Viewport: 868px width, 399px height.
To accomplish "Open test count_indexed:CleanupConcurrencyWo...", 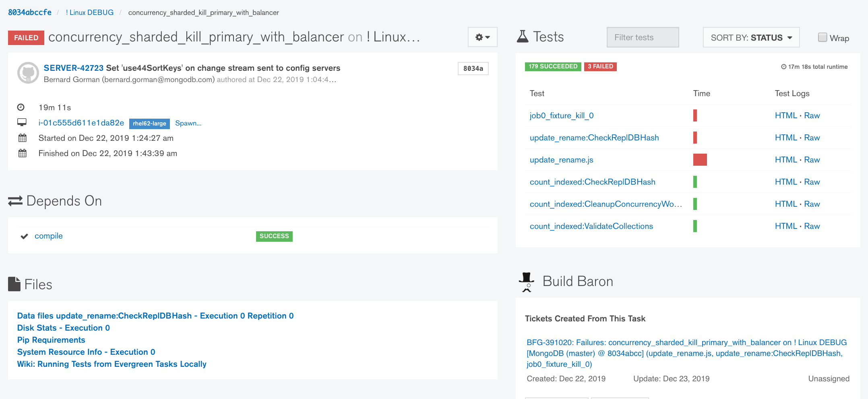I will click(606, 204).
